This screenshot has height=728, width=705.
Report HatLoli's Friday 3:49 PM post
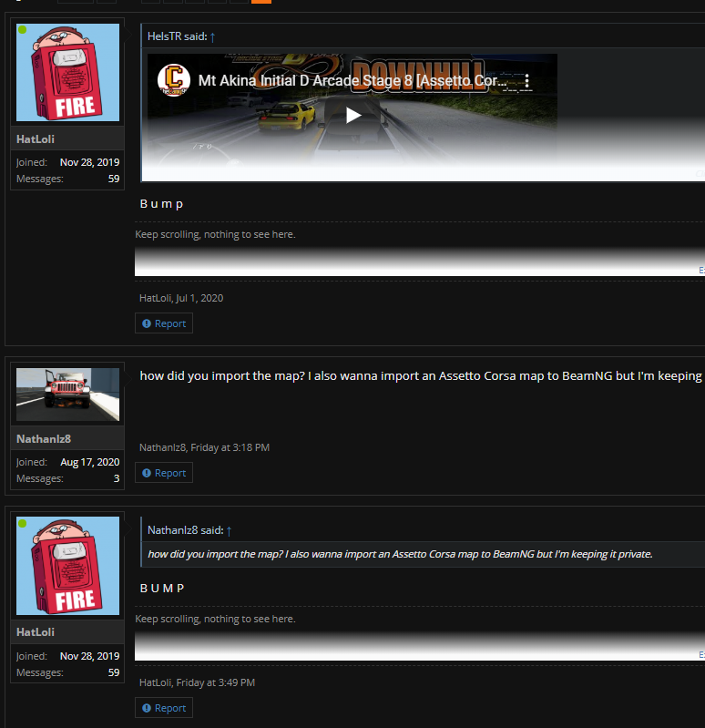point(164,708)
